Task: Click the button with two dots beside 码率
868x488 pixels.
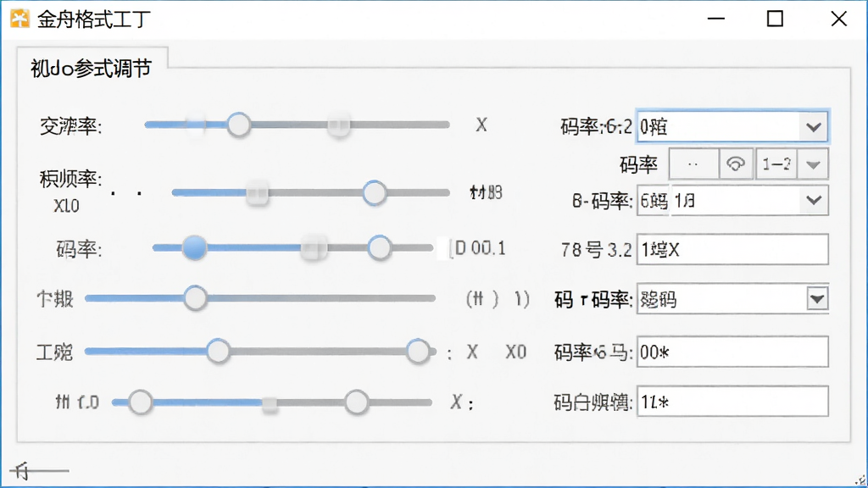Action: pyautogui.click(x=693, y=164)
